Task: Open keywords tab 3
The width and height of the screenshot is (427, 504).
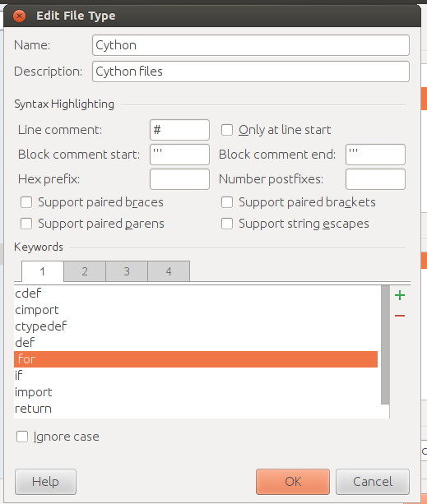Action: [x=127, y=271]
